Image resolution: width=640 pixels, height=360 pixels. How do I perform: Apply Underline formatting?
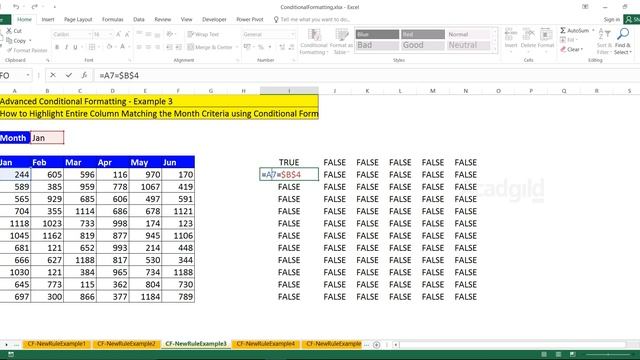(75, 47)
